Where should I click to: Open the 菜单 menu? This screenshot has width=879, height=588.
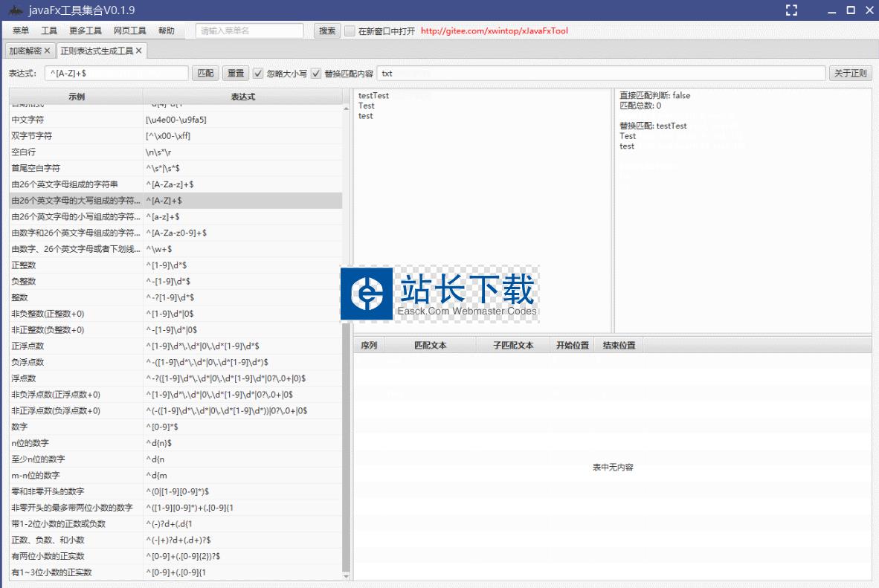coord(21,31)
